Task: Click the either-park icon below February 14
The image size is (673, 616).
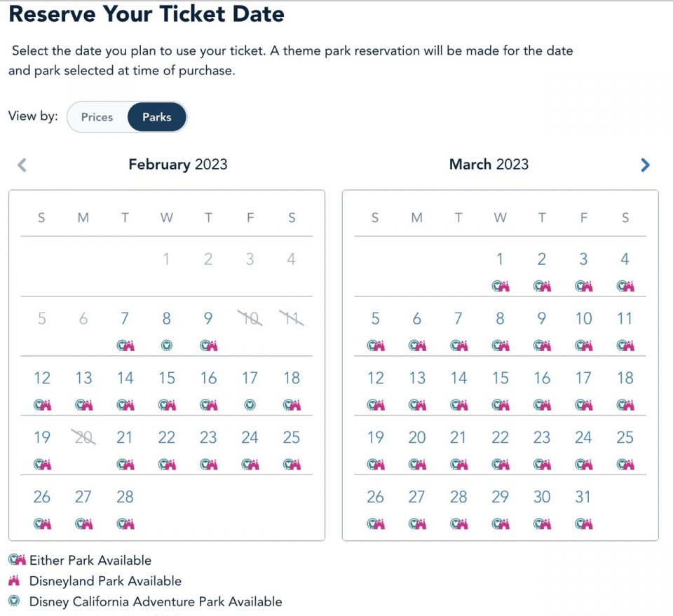Action: [x=125, y=404]
